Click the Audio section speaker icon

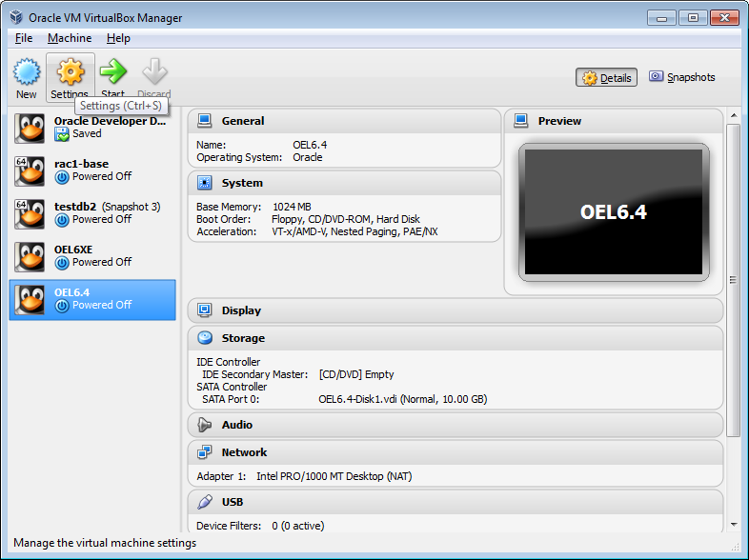point(205,425)
